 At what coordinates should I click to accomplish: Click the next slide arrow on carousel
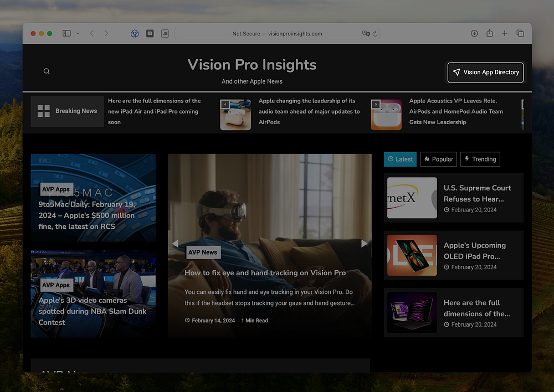[x=365, y=243]
